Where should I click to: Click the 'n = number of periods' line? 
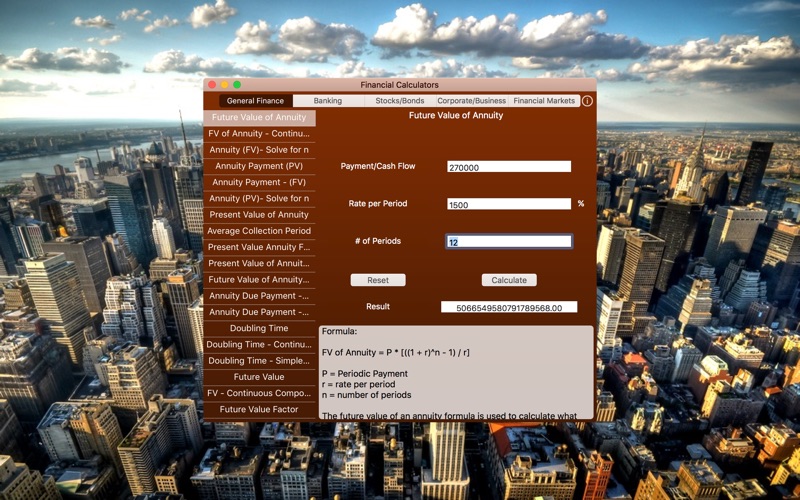[367, 395]
